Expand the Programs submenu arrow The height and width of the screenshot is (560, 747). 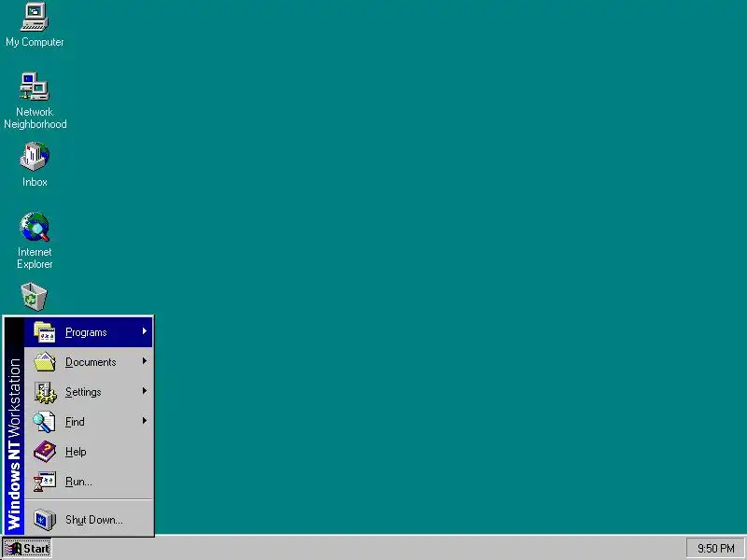tap(145, 331)
